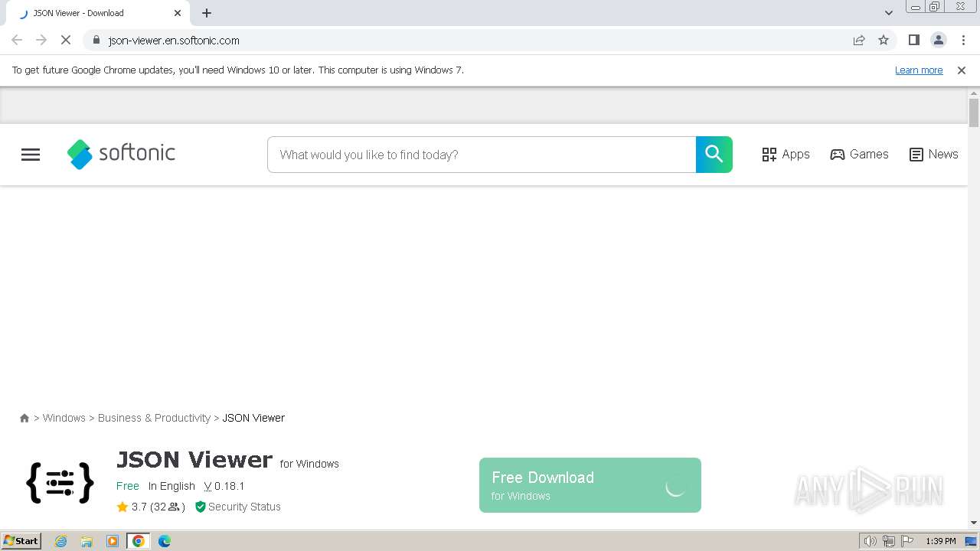Viewport: 980px width, 551px height.
Task: Open the Chrome three-dot menu
Action: click(x=963, y=40)
